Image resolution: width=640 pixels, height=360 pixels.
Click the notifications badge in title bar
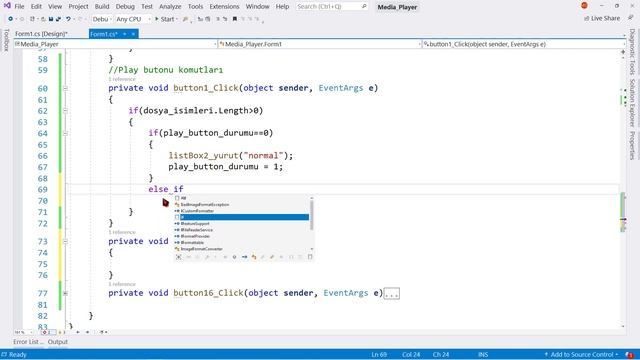[584, 6]
